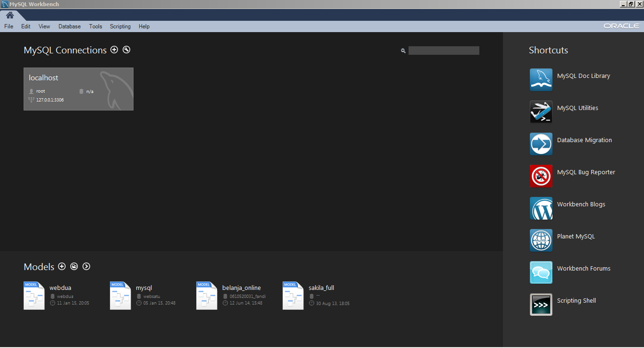Open the Home tab icon
The width and height of the screenshot is (644, 348).
[x=10, y=15]
